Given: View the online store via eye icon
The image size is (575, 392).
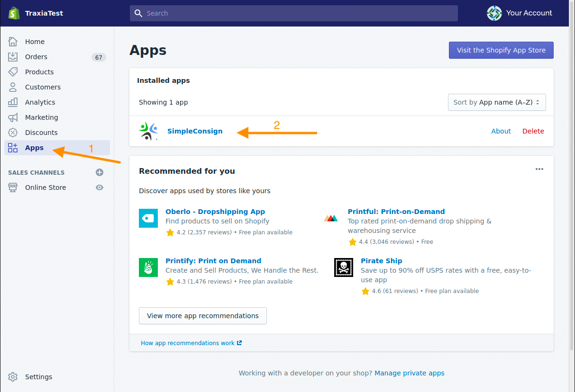Looking at the screenshot, I should [x=100, y=187].
